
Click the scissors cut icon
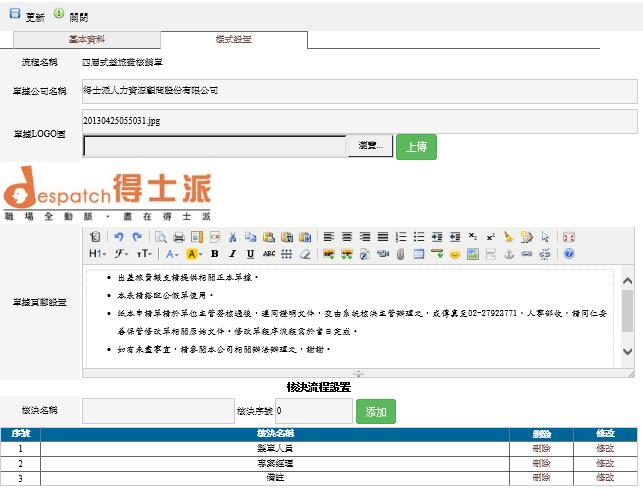coord(232,237)
